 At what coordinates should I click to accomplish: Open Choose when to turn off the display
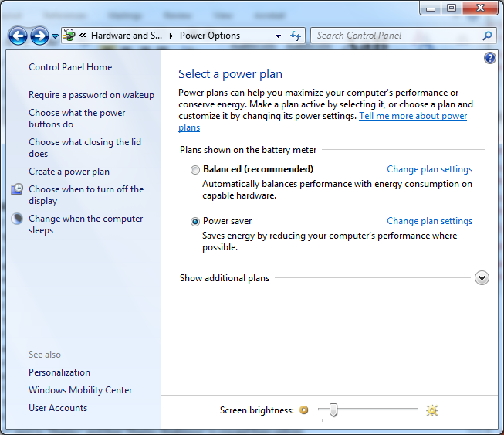point(86,195)
